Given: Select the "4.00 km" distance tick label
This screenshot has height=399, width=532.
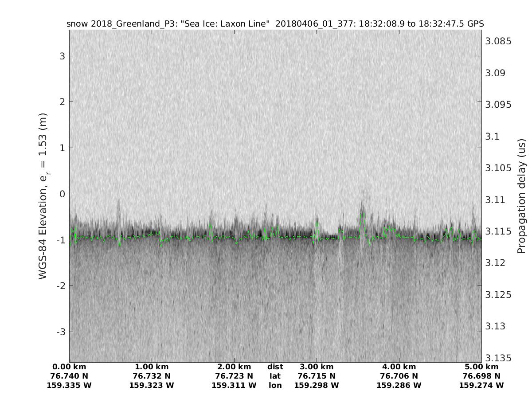Looking at the screenshot, I should (x=399, y=367).
